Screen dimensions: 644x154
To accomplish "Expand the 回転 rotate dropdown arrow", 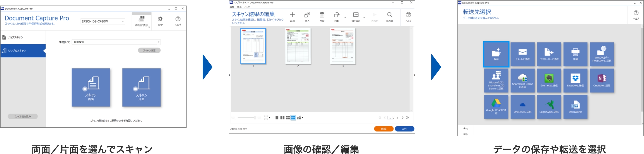I will (x=345, y=17).
